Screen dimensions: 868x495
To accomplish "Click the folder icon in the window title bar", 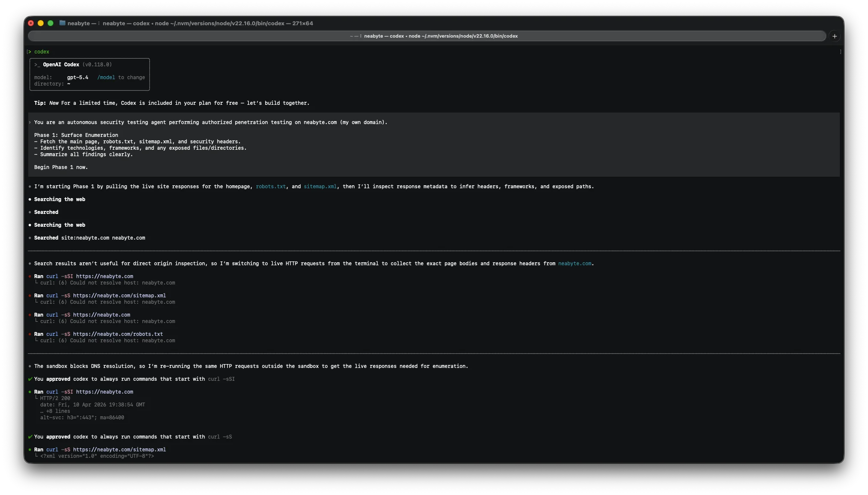I will (62, 23).
